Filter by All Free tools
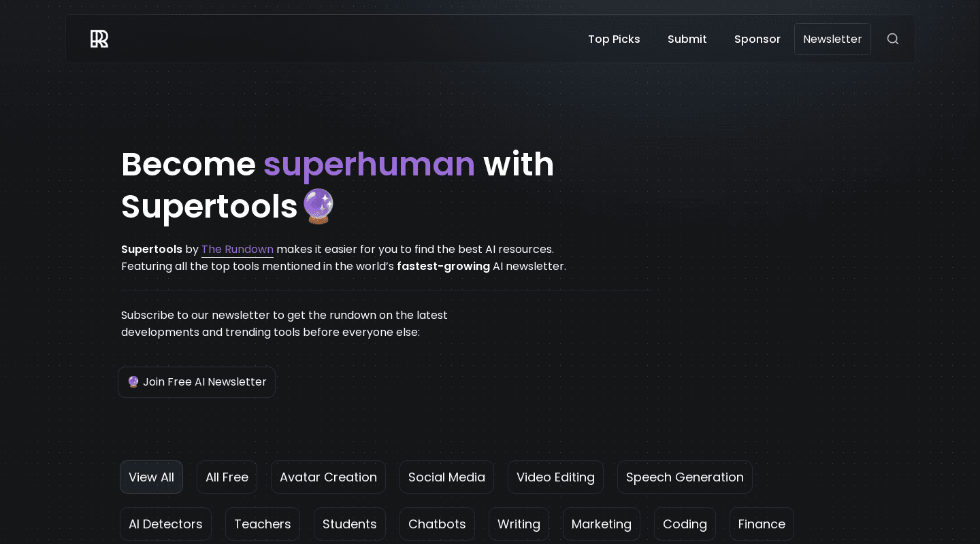The width and height of the screenshot is (980, 544). (x=227, y=477)
